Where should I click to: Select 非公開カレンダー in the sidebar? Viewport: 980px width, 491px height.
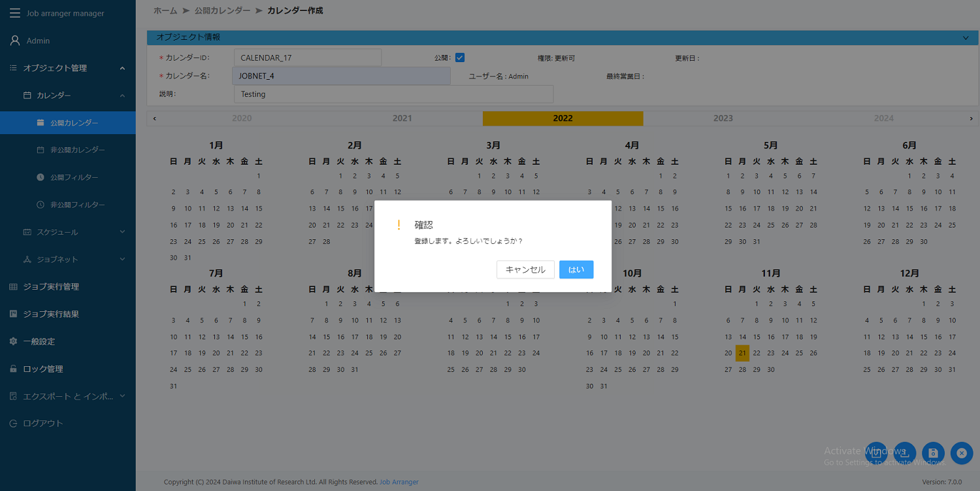coord(77,150)
